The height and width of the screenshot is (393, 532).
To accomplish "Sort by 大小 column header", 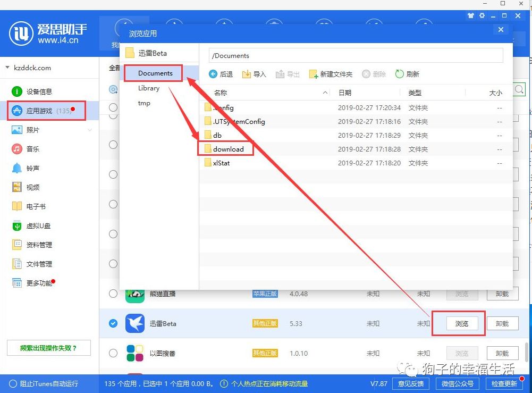I will pos(495,93).
